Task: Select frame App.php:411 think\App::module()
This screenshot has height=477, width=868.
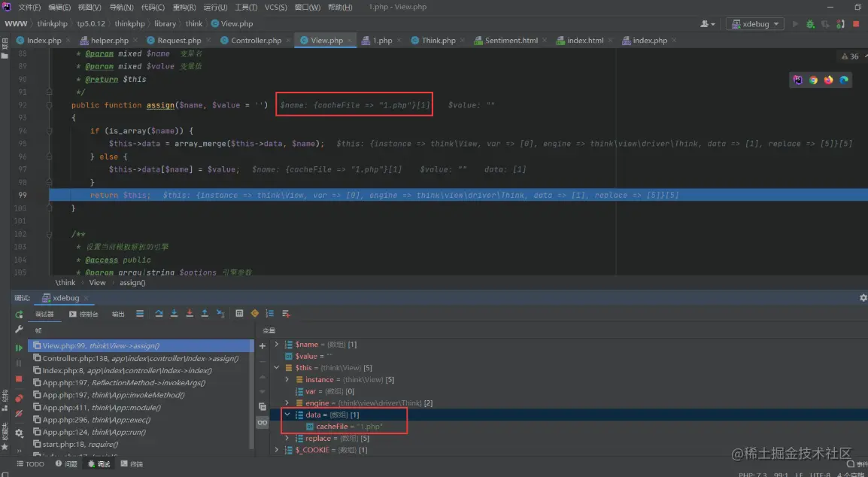Action: [x=141, y=407]
